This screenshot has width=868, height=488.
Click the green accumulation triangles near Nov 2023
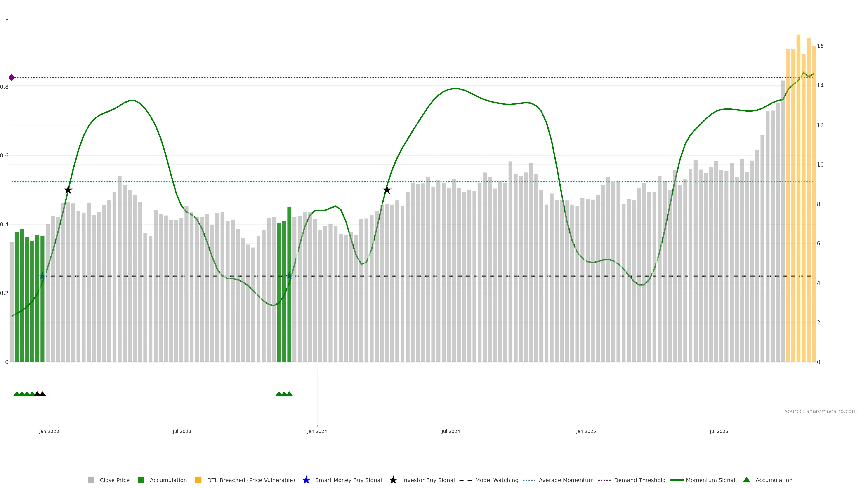(284, 394)
